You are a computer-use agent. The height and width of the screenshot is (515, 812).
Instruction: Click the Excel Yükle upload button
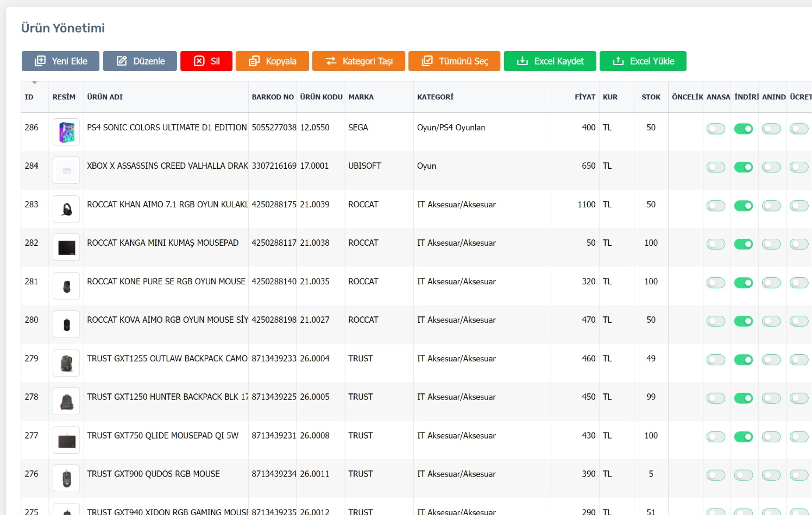(x=643, y=61)
